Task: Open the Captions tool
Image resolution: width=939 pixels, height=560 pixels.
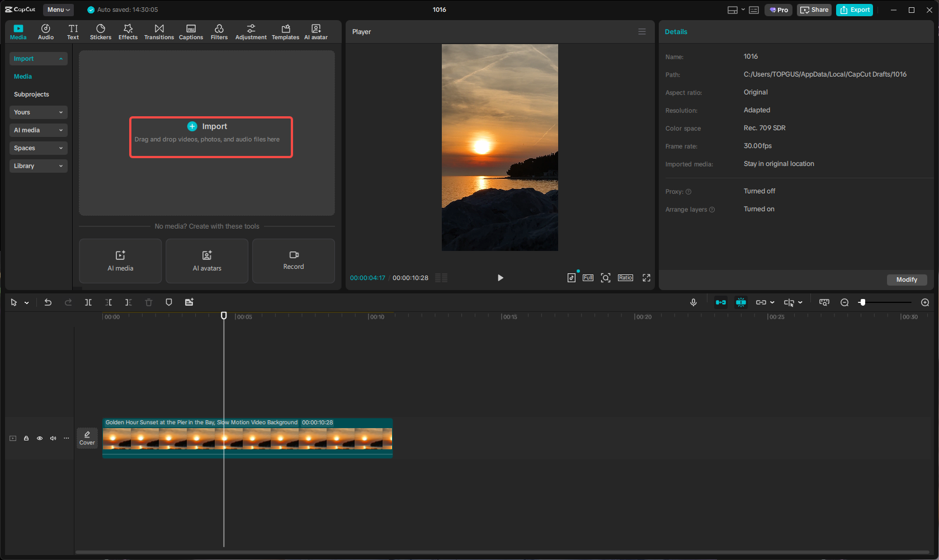Action: tap(191, 31)
